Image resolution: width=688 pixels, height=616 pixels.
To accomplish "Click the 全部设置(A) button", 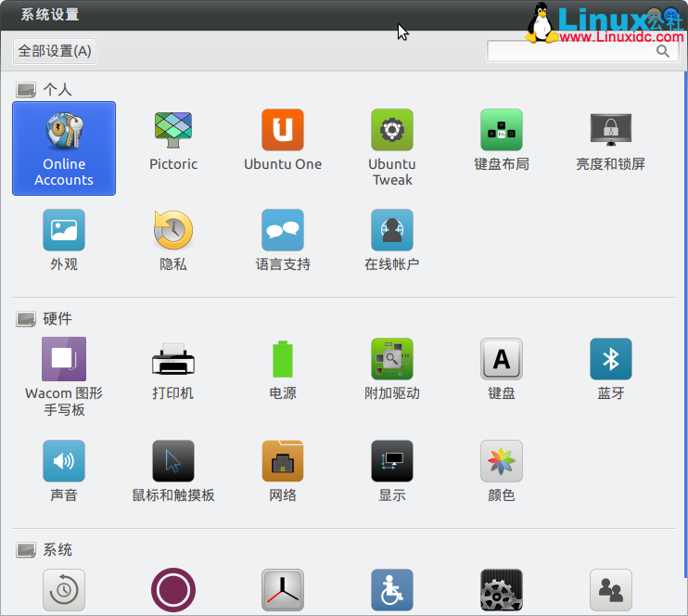I will pyautogui.click(x=55, y=51).
